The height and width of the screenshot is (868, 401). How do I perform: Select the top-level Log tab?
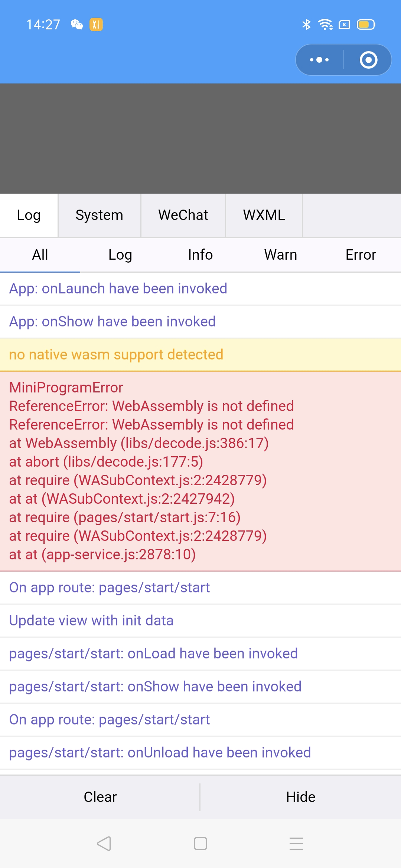[x=29, y=215]
